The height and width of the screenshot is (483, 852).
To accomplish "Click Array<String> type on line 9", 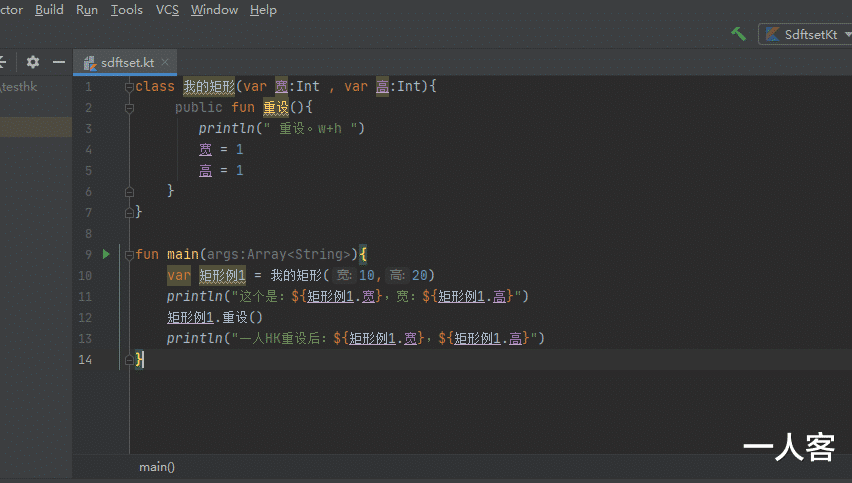I will 299,254.
